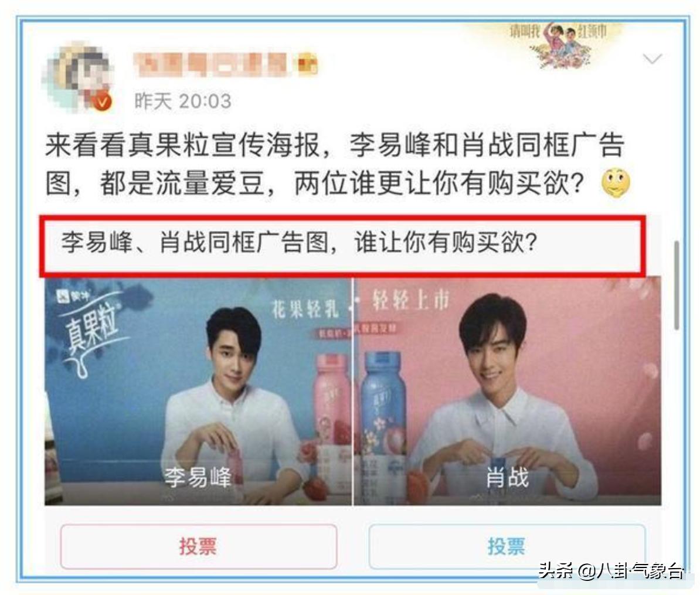
Task: Click the thinking face emoji in the post
Action: pyautogui.click(x=616, y=183)
